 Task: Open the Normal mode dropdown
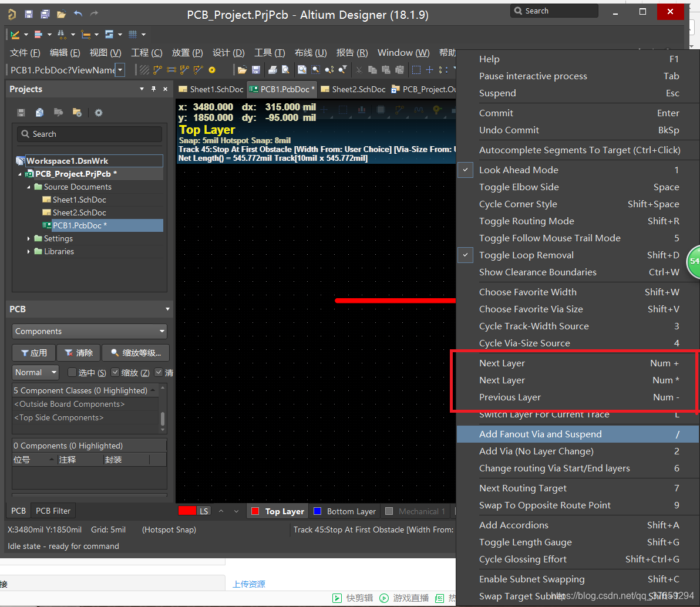(35, 372)
